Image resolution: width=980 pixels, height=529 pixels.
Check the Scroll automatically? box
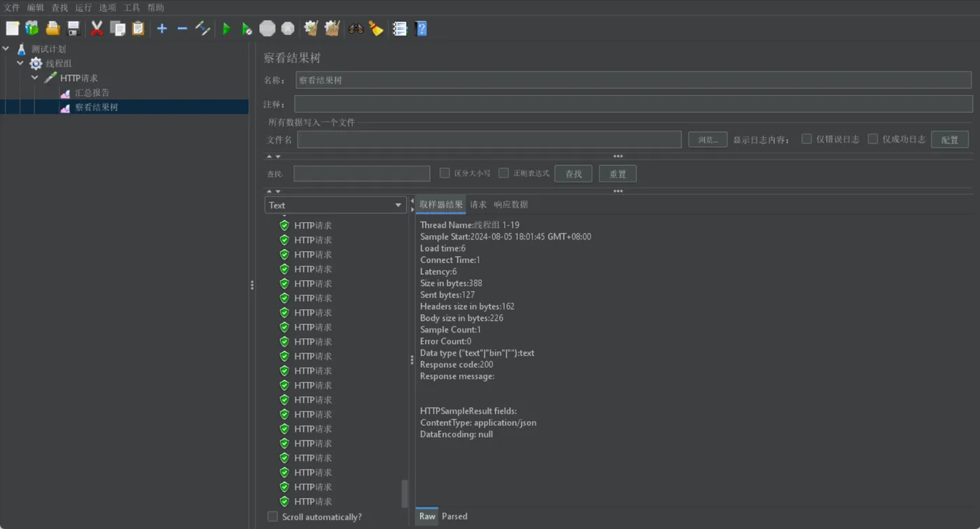[x=272, y=516]
